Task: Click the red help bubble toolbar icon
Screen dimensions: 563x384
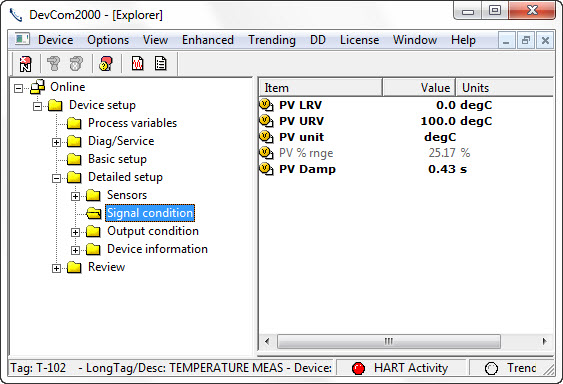Action: coord(106,64)
